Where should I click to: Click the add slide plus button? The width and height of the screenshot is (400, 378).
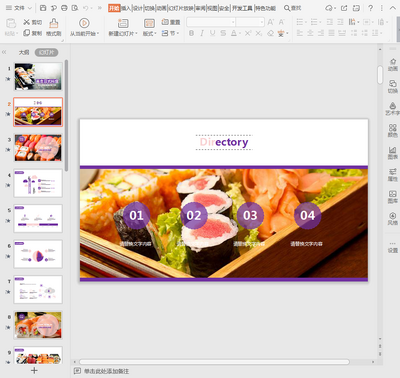click(x=34, y=370)
